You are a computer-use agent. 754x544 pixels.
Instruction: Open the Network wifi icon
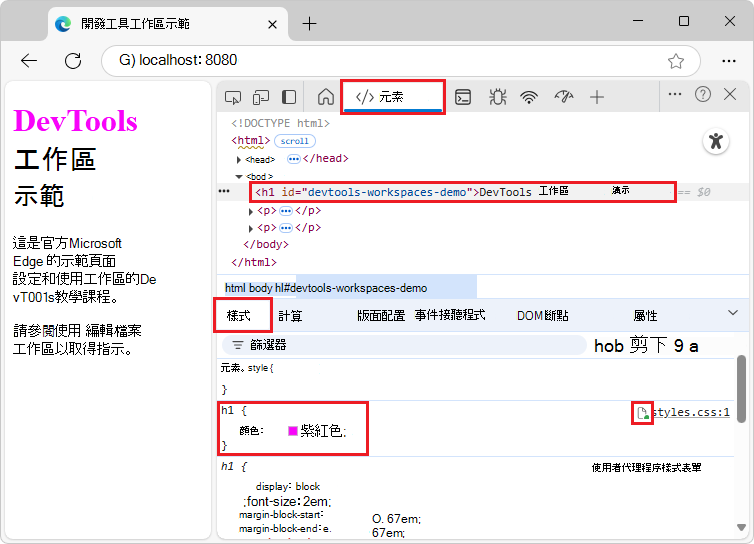[x=529, y=97]
